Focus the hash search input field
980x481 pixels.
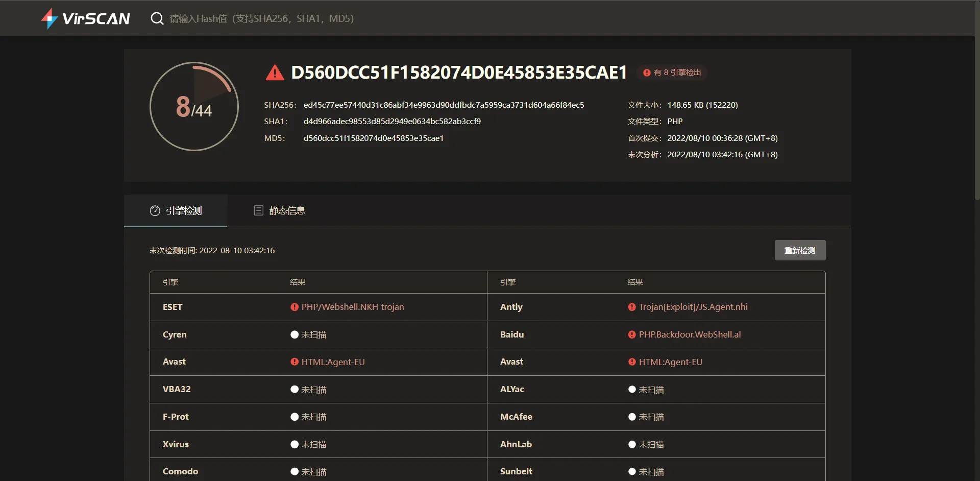tap(261, 18)
